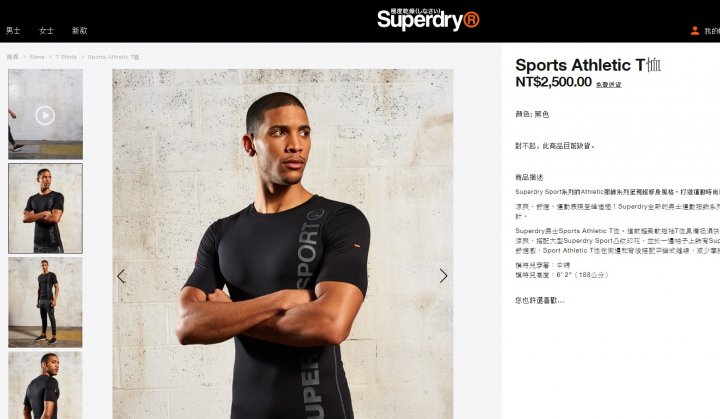
Task: Advance to next product image arrow
Action: (x=443, y=276)
